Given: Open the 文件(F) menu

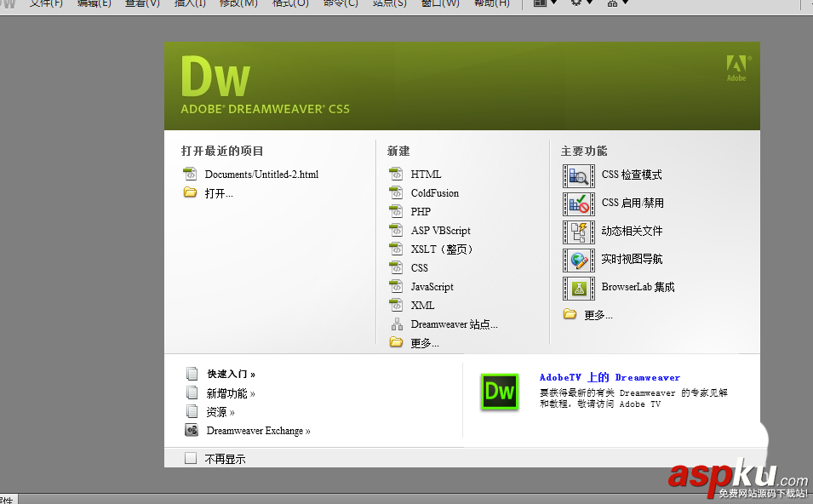Looking at the screenshot, I should coord(46,3).
